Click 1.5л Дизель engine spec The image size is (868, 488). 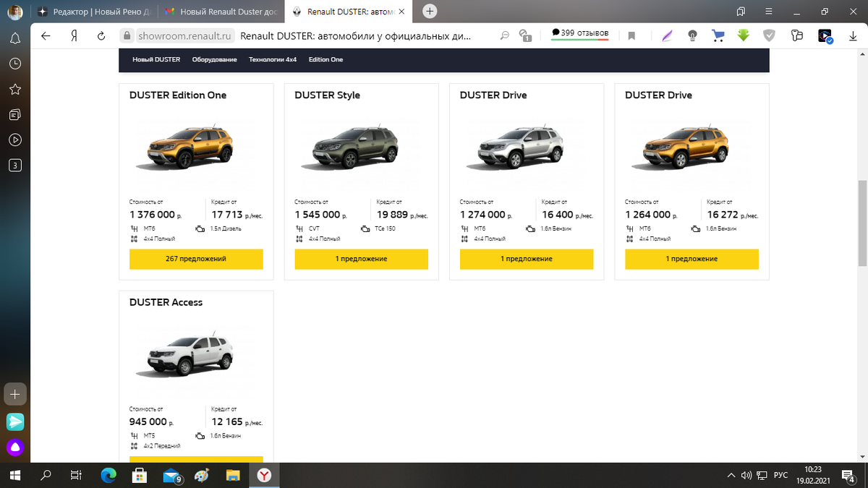(225, 228)
